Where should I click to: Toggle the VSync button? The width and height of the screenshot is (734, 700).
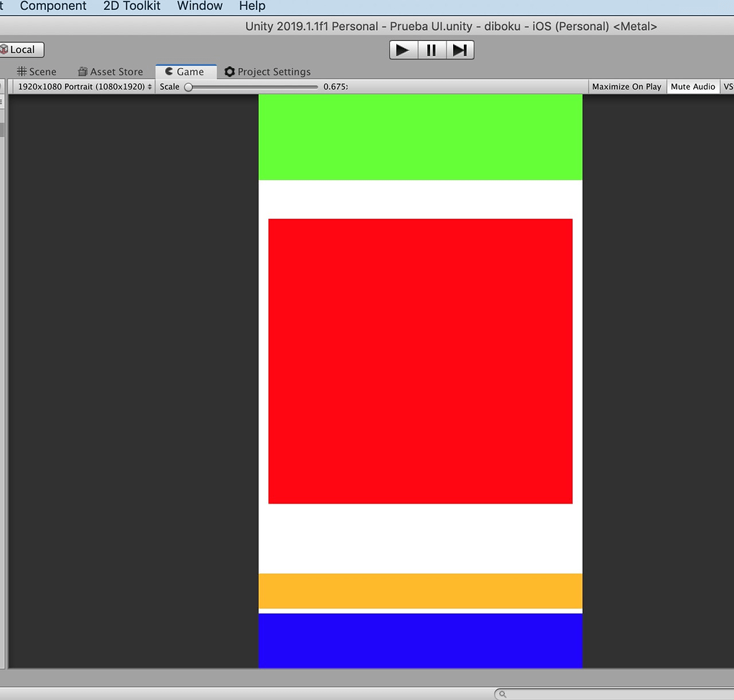[729, 86]
